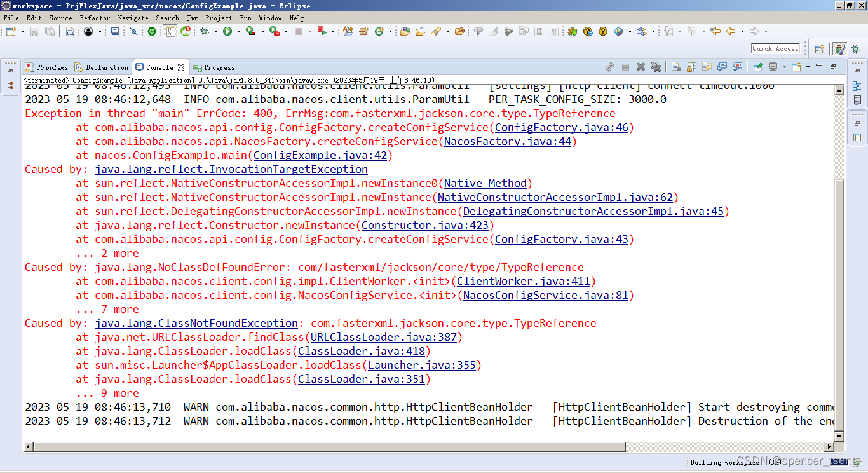Pin the Console view
868x473 pixels.
[x=758, y=67]
